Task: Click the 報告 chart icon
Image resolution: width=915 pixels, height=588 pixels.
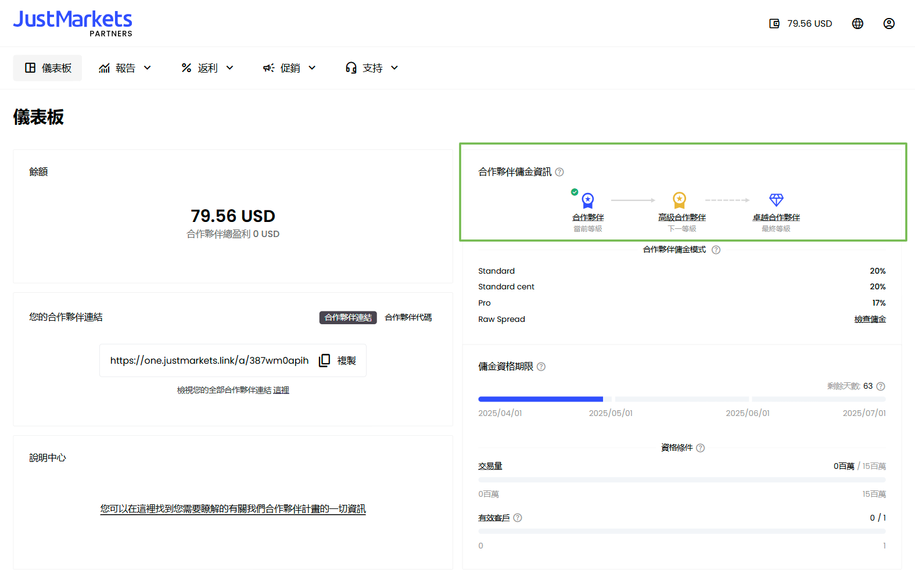Action: tap(105, 68)
